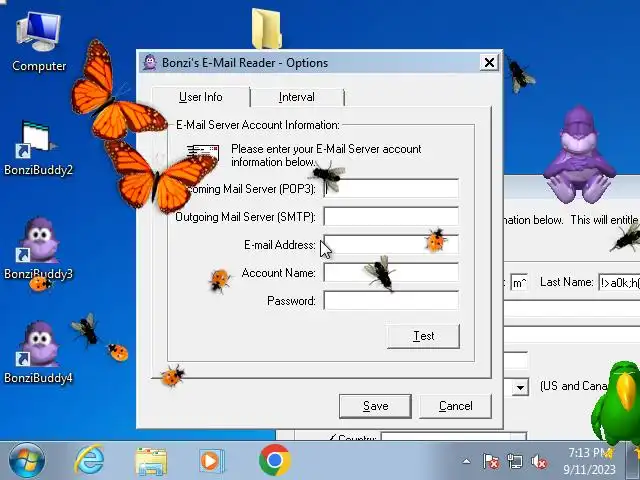The width and height of the screenshot is (640, 480).
Task: Launch Google Chrome from the taskbar
Action: 275,460
